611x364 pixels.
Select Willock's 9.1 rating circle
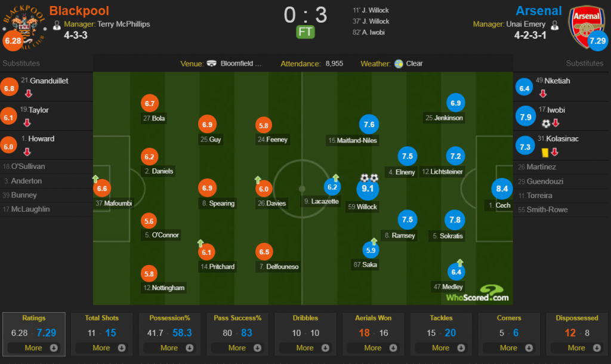click(368, 189)
